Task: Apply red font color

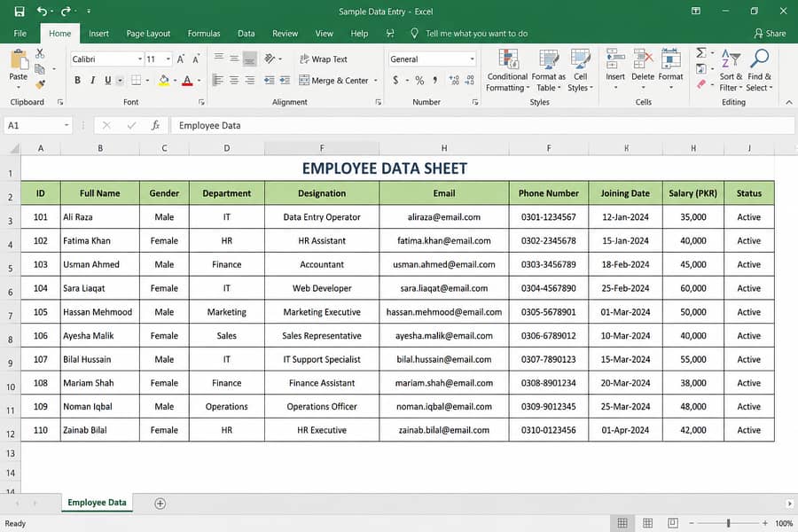Action: click(x=187, y=81)
